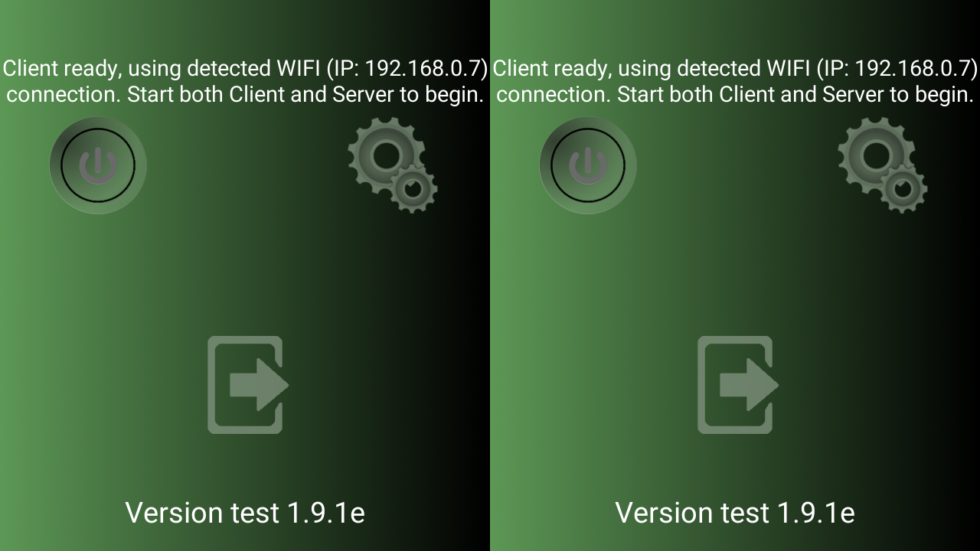Click left-eye 'Version test 1.9.1e' label
The width and height of the screenshot is (980, 551).
245,513
